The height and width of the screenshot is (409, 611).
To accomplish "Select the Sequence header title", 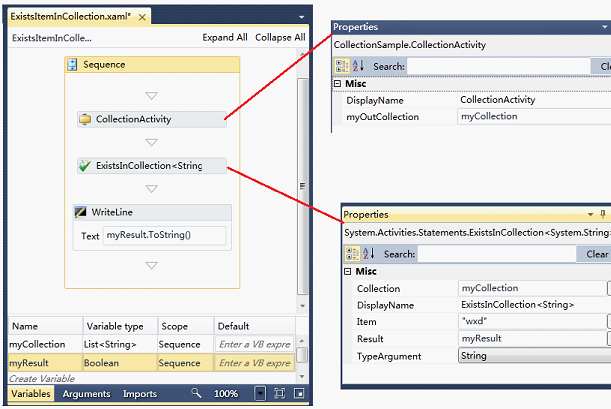I will pos(104,64).
